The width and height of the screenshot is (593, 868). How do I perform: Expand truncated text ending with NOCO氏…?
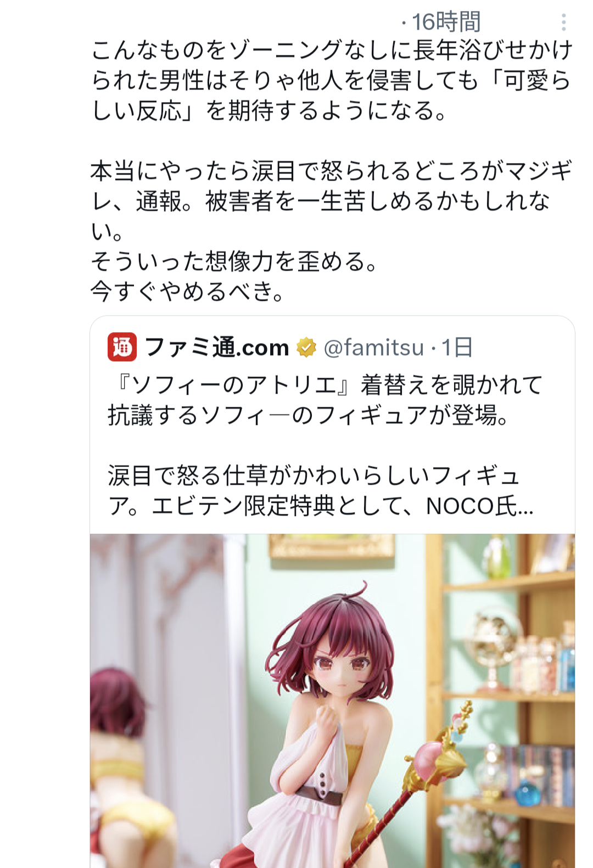(x=479, y=506)
